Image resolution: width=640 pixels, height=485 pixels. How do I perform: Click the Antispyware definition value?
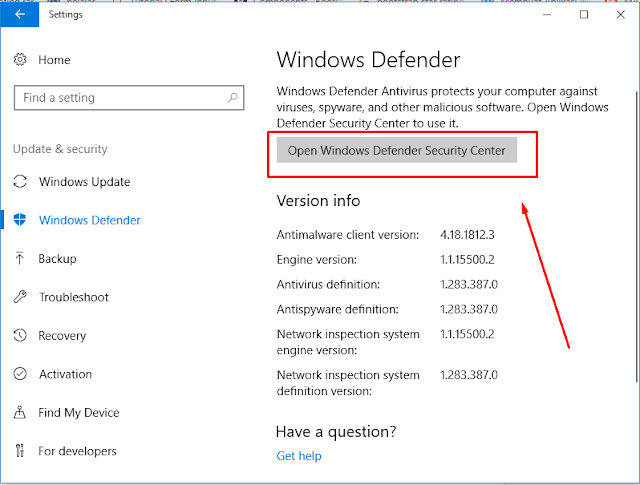point(469,309)
